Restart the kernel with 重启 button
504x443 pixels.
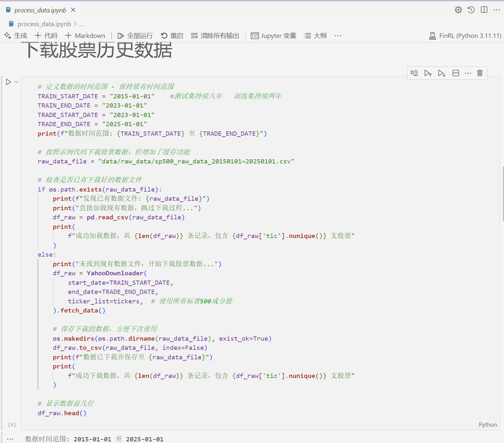[172, 36]
